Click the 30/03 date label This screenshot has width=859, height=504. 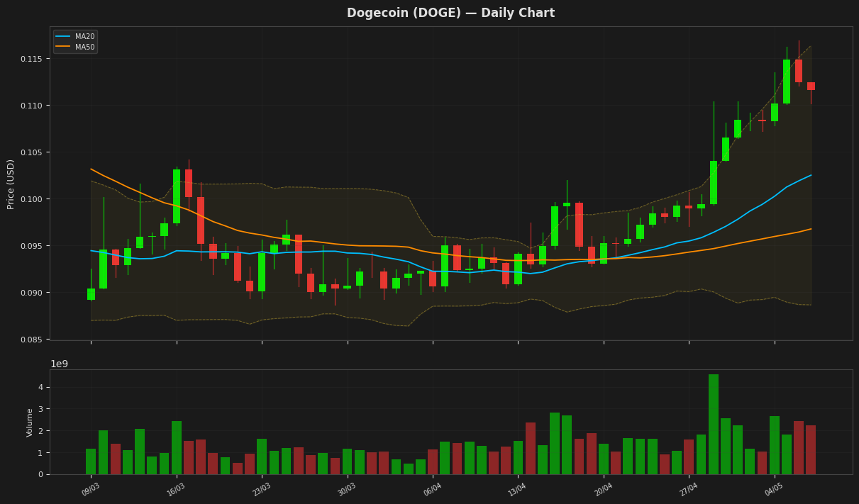(347, 489)
